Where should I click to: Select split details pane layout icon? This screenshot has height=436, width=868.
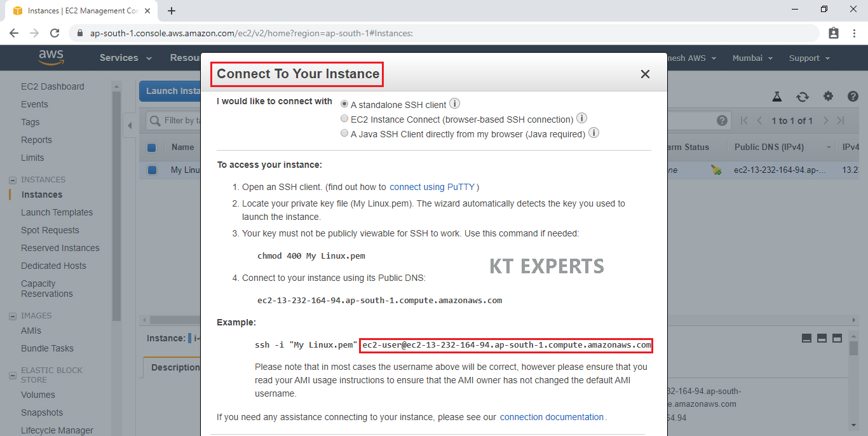coord(822,338)
